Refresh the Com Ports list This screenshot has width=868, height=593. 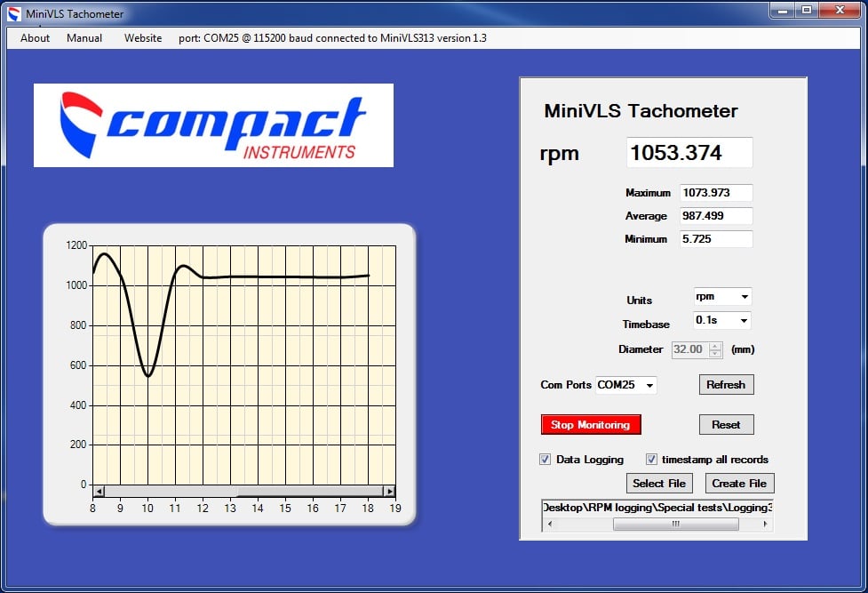pyautogui.click(x=726, y=385)
